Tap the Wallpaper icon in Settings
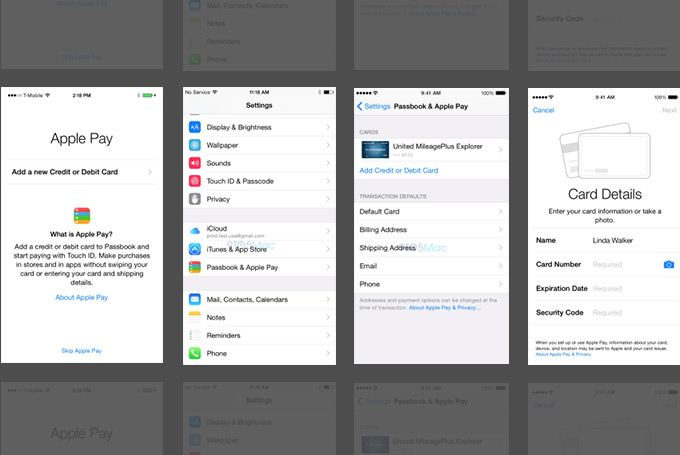 [x=195, y=145]
